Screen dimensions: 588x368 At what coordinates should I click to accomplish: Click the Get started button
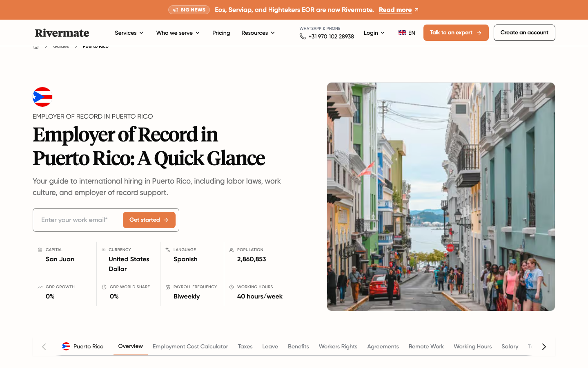point(149,220)
